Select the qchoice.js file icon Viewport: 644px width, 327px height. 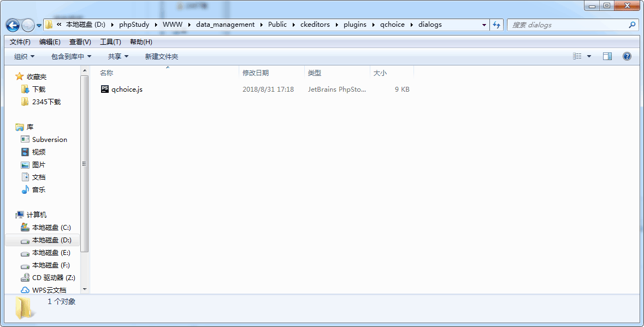[x=105, y=89]
